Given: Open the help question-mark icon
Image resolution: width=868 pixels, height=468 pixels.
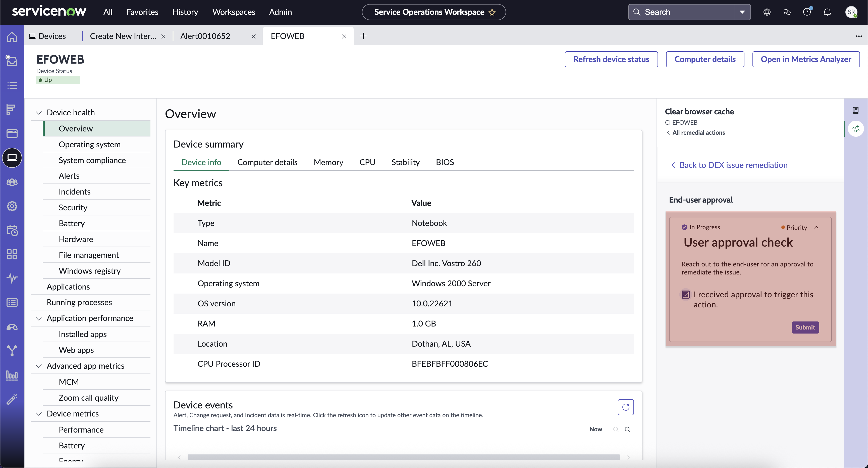Looking at the screenshot, I should (807, 12).
